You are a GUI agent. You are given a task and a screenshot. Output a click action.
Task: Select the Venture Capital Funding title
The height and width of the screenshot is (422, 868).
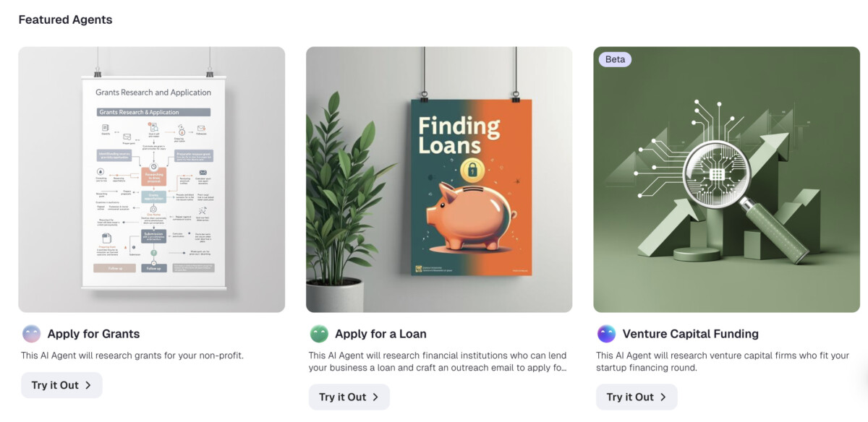point(691,334)
